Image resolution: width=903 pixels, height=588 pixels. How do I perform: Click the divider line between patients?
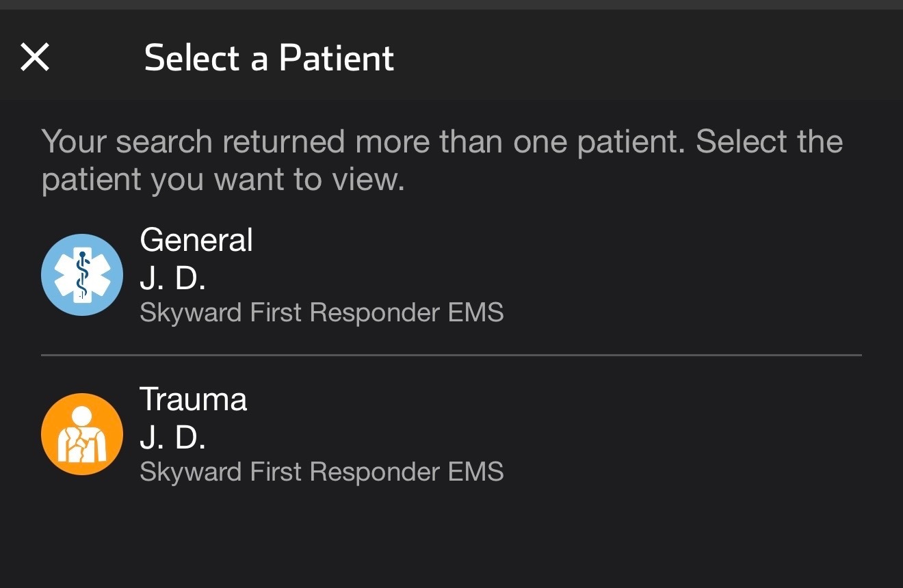point(451,356)
